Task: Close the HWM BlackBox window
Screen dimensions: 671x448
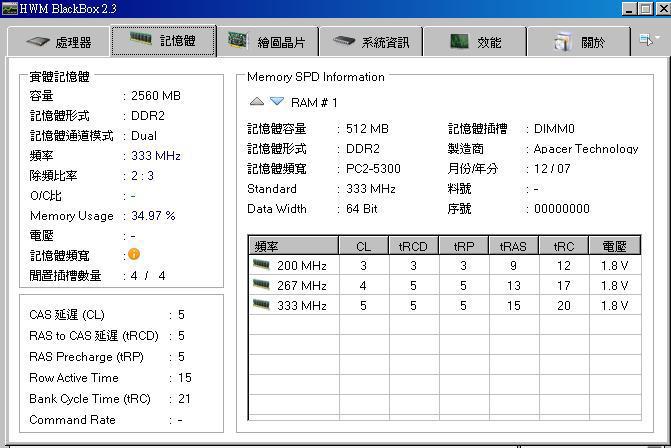Action: click(x=660, y=9)
